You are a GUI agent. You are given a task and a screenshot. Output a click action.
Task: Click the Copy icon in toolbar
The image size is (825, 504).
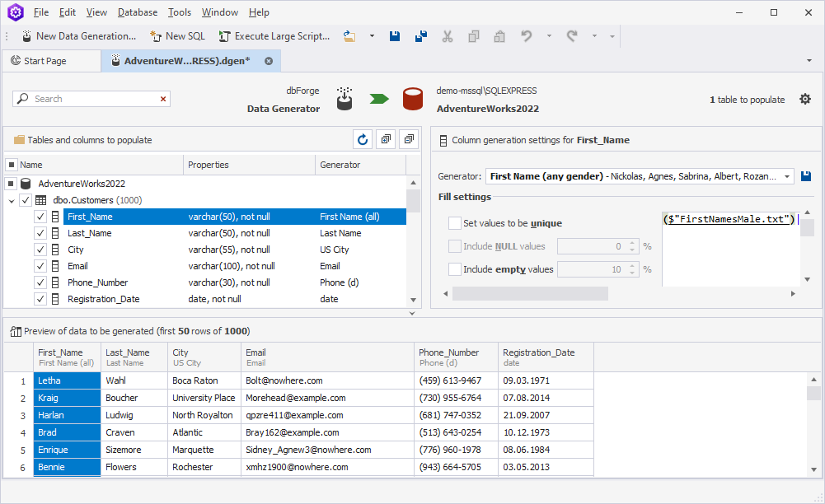pos(474,36)
